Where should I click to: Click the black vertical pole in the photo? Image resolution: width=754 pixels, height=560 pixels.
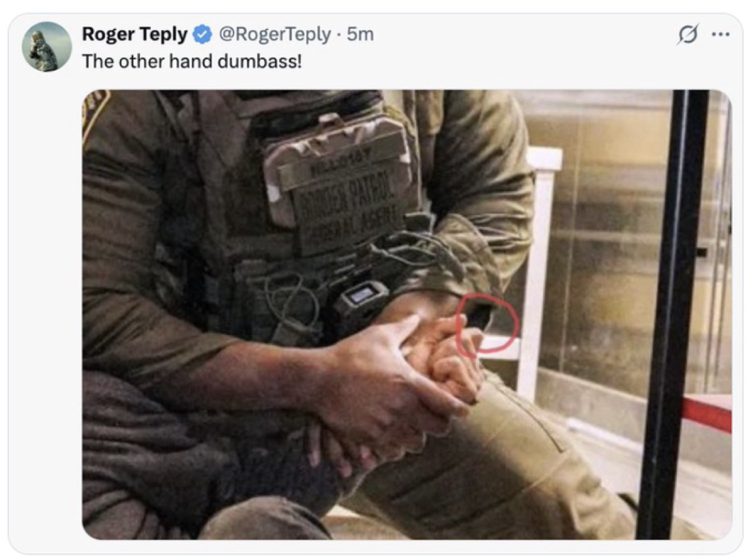coord(674,301)
